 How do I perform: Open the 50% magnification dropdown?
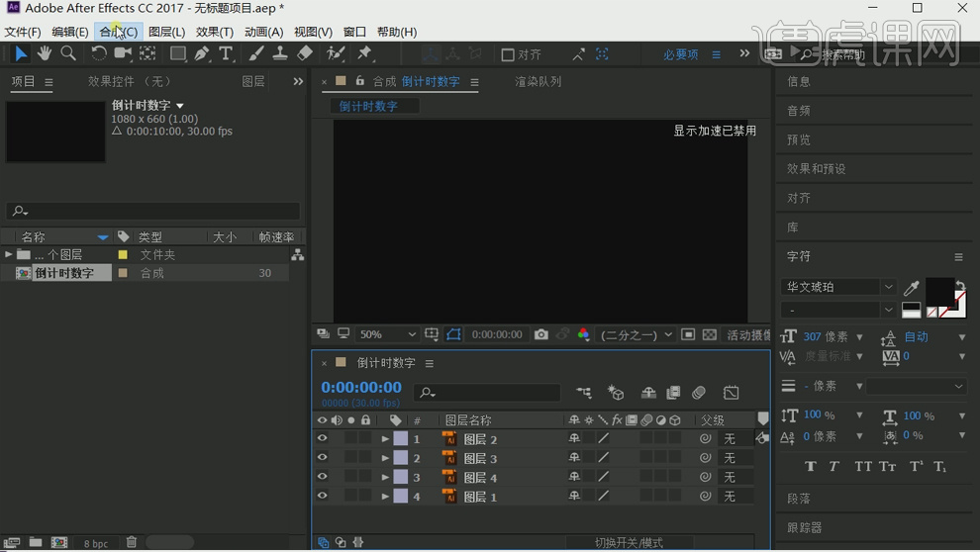tap(386, 335)
